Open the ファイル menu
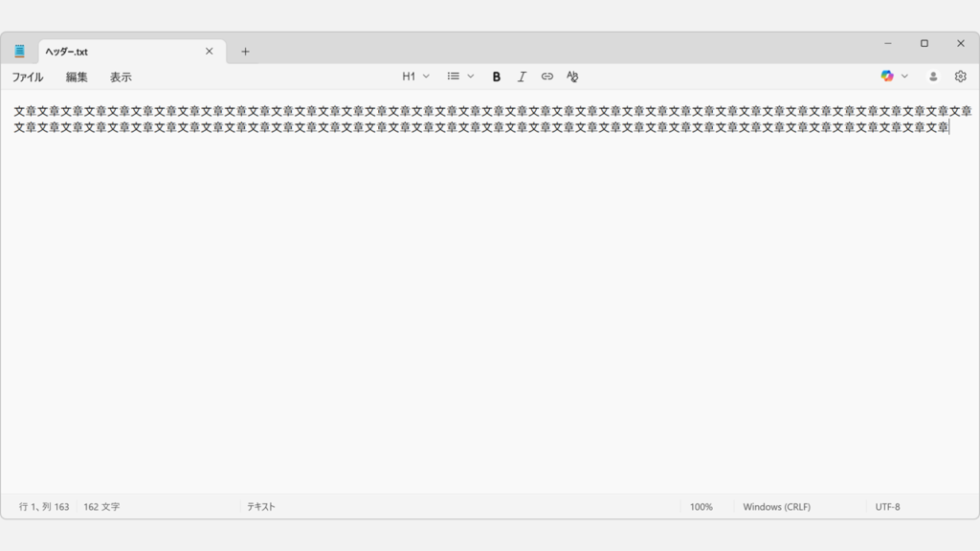 click(x=28, y=77)
